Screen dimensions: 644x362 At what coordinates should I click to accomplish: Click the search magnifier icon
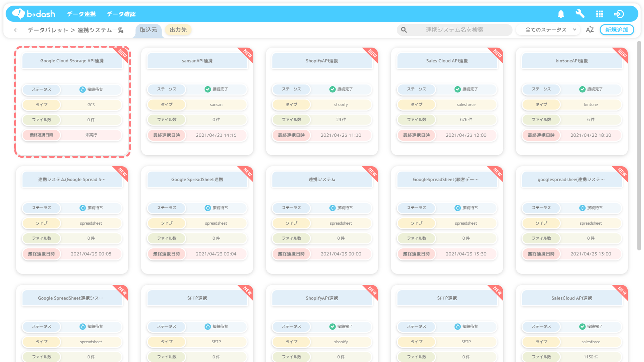point(404,30)
